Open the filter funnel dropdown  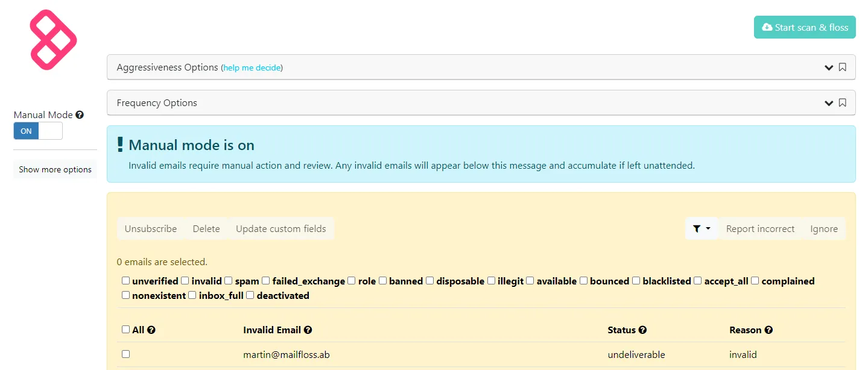702,228
